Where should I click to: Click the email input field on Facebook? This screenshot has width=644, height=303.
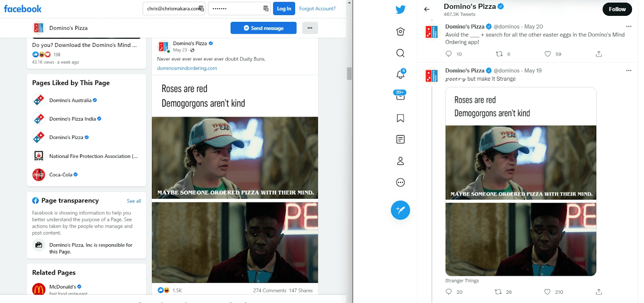(x=174, y=8)
